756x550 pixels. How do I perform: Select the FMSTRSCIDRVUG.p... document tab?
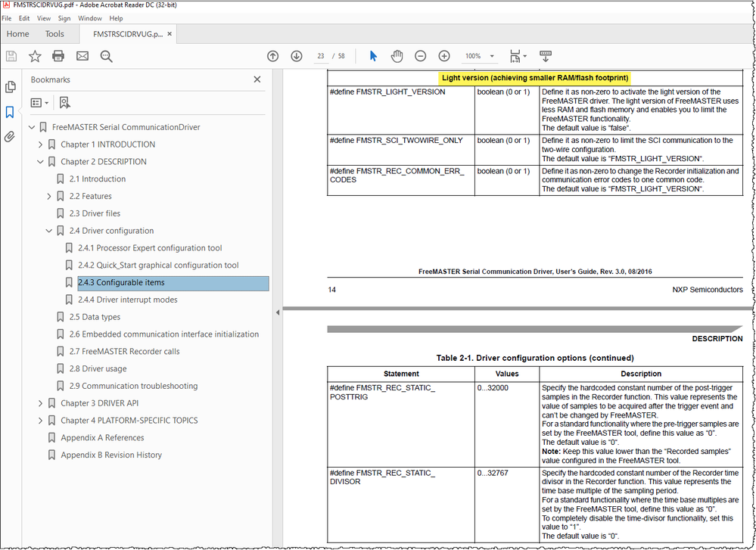(x=128, y=34)
